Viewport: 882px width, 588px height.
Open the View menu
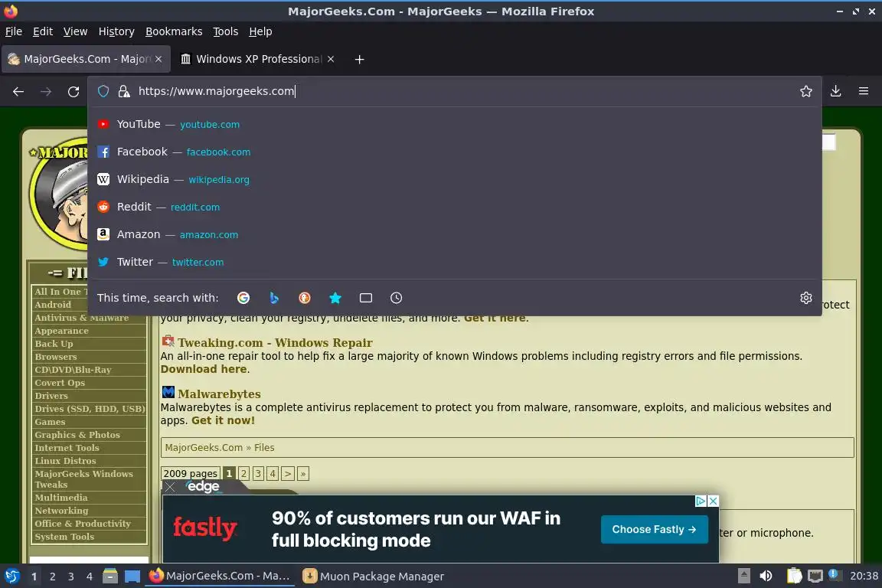coord(75,31)
